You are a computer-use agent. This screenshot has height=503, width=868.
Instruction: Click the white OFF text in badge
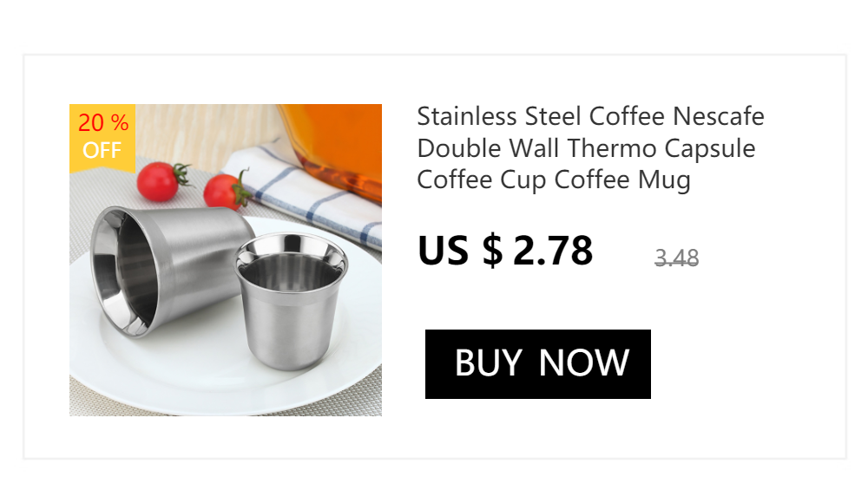102,150
